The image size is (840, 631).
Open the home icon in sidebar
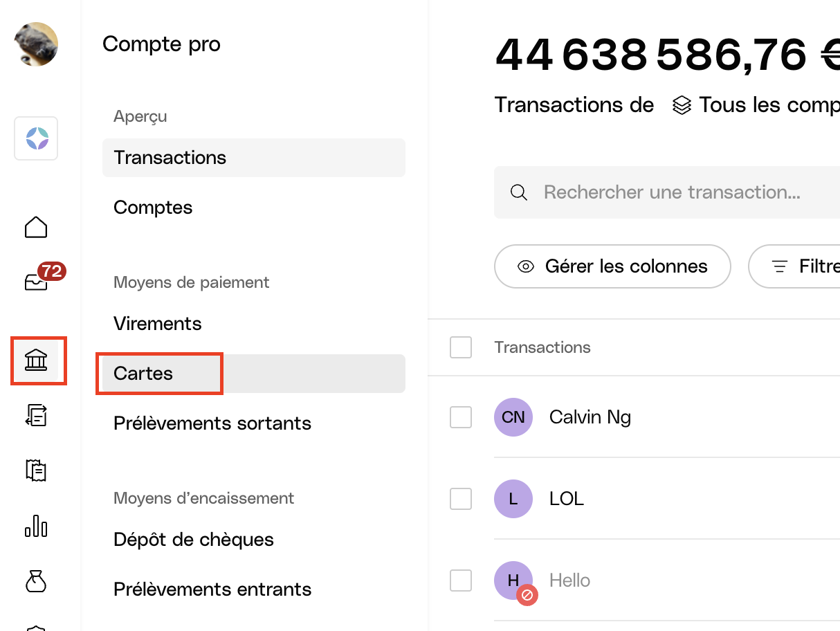[x=36, y=227]
